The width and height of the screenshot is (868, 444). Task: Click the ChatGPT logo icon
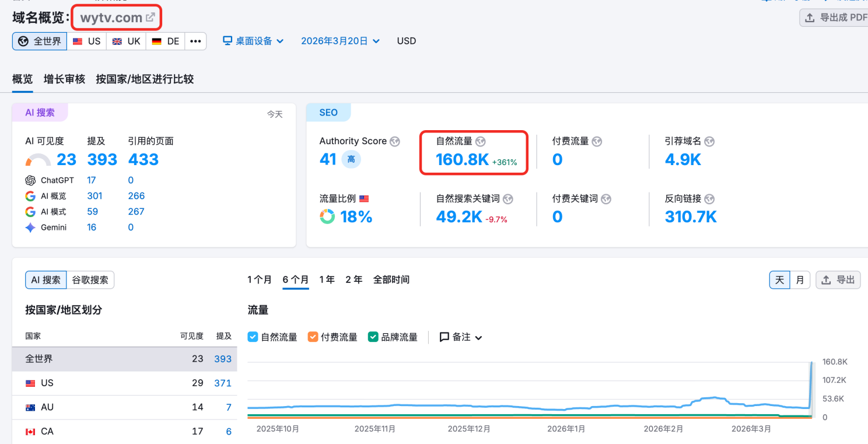point(30,180)
